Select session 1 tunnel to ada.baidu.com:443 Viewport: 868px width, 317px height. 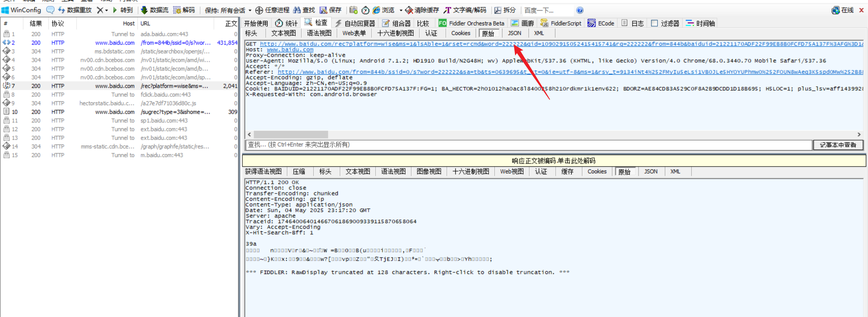click(119, 34)
